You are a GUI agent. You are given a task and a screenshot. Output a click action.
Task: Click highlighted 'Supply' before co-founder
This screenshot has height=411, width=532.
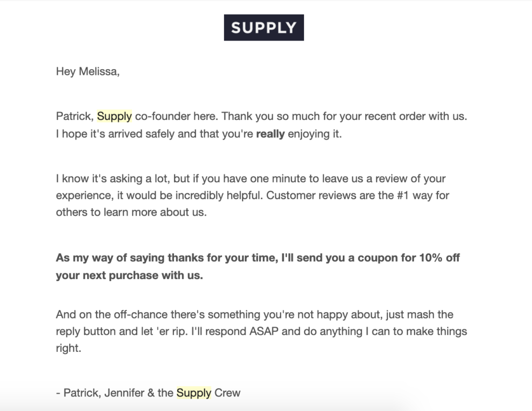point(114,116)
